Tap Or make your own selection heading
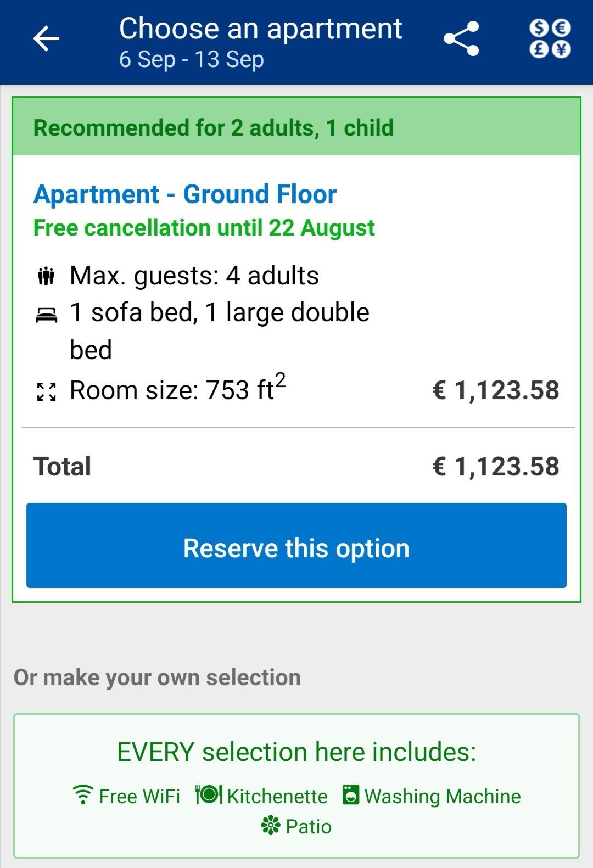Image resolution: width=593 pixels, height=868 pixels. click(157, 677)
